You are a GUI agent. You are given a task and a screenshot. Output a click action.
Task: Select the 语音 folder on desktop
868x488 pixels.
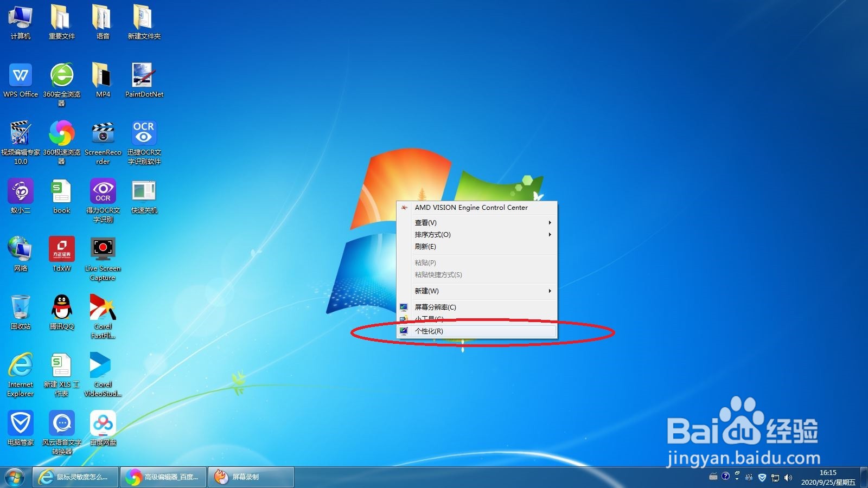click(x=103, y=22)
